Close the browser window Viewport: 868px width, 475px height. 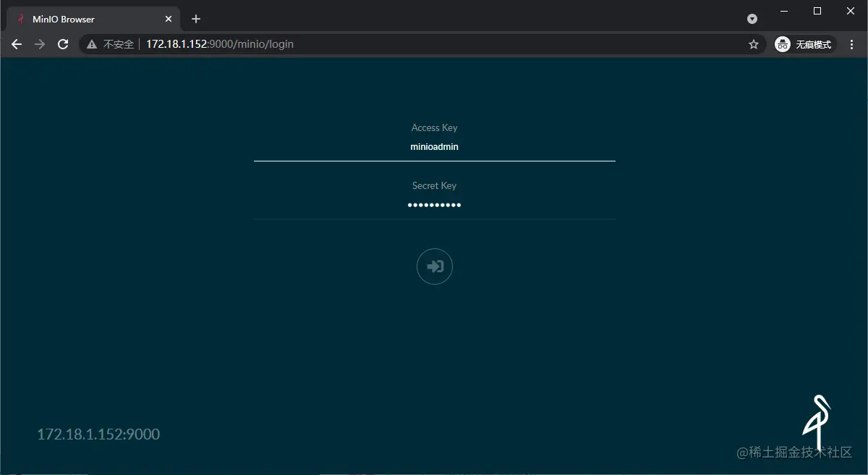[851, 11]
